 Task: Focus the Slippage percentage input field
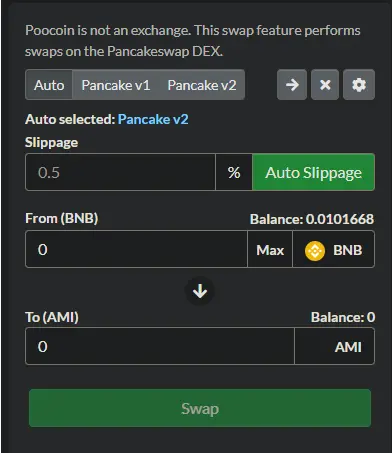tap(121, 172)
